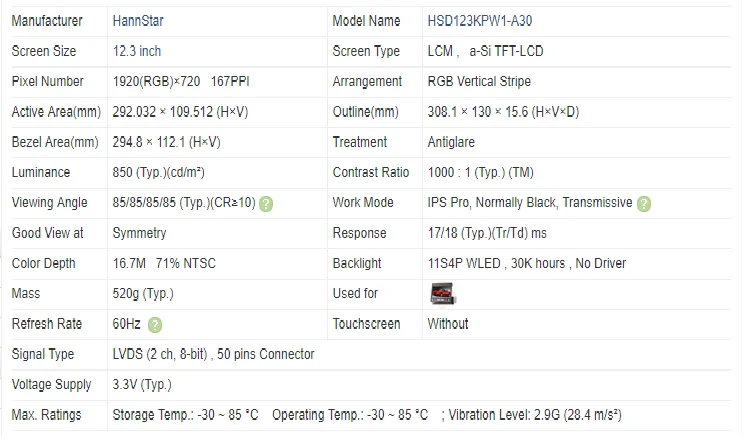This screenshot has width=743, height=442.
Task: Click the 'Active Area(mm)' row label
Action: (56, 112)
